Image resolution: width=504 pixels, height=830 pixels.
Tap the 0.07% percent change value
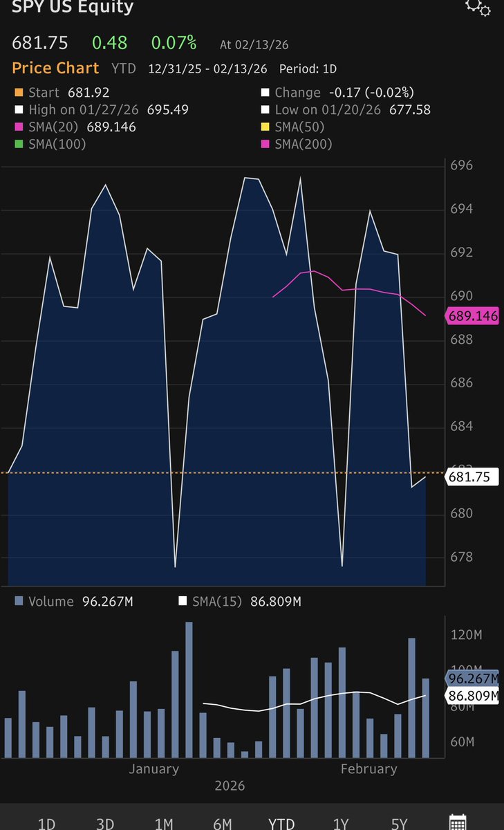[x=174, y=43]
